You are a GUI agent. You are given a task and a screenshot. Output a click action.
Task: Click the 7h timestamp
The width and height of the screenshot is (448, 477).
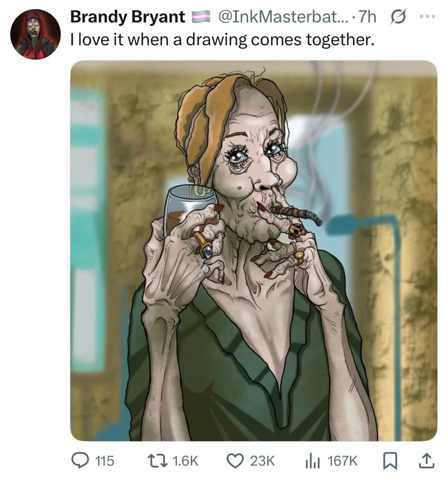coord(367,17)
